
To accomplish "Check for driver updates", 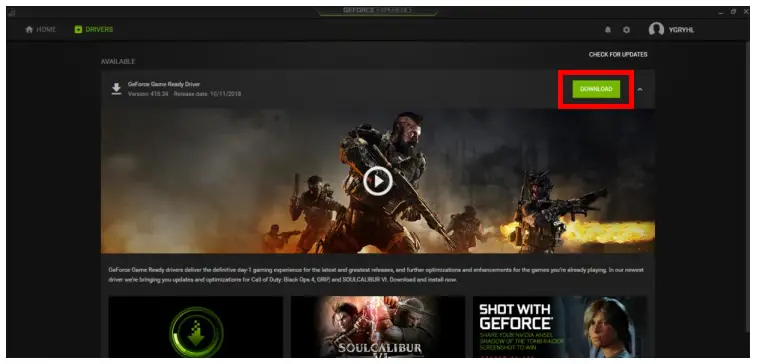I will (618, 55).
